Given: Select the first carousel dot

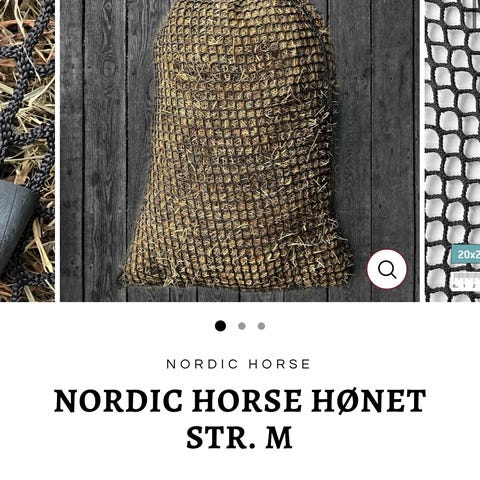Looking at the screenshot, I should 220,326.
